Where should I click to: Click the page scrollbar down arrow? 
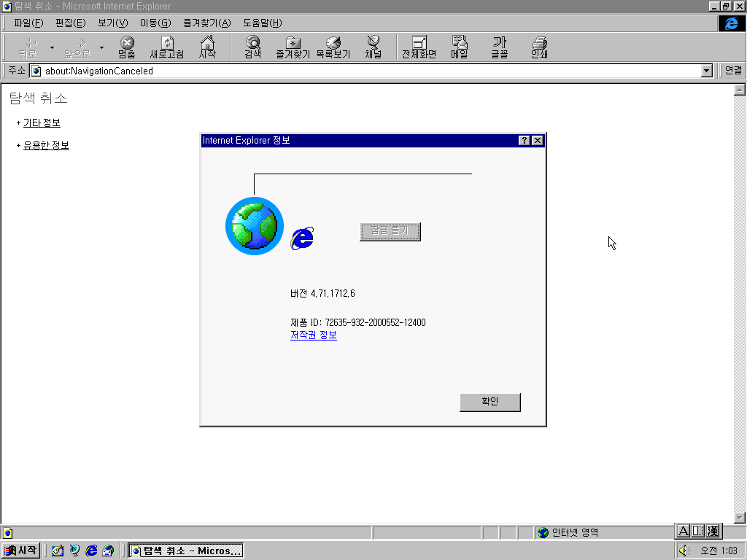coord(740,517)
